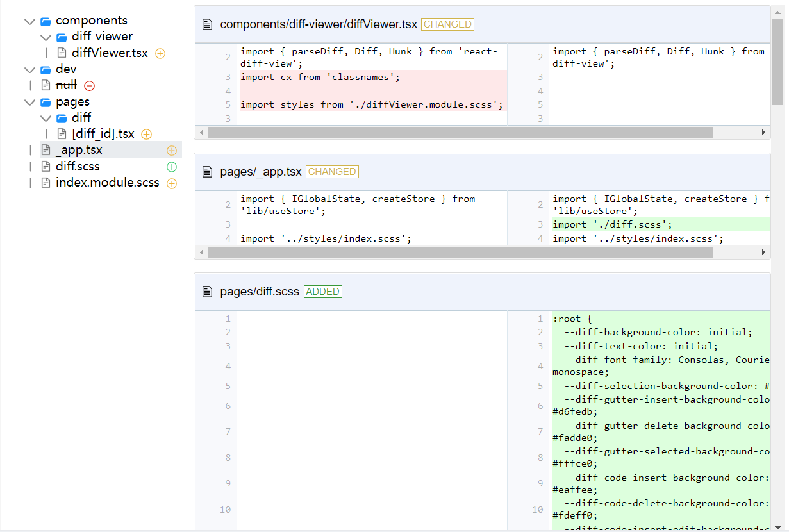Image resolution: width=789 pixels, height=532 pixels.
Task: Click the page vertical scrollbar thumb
Action: (777, 61)
